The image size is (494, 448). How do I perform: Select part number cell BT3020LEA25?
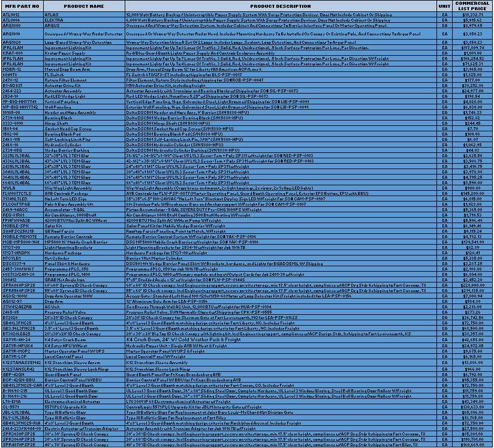point(22,334)
